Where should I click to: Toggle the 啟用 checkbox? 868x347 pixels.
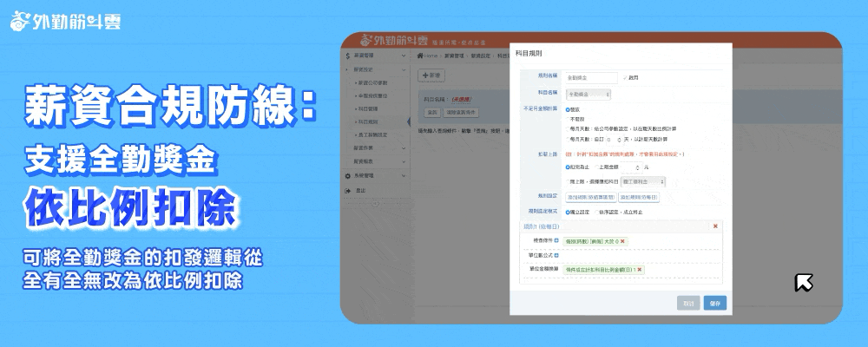point(624,77)
